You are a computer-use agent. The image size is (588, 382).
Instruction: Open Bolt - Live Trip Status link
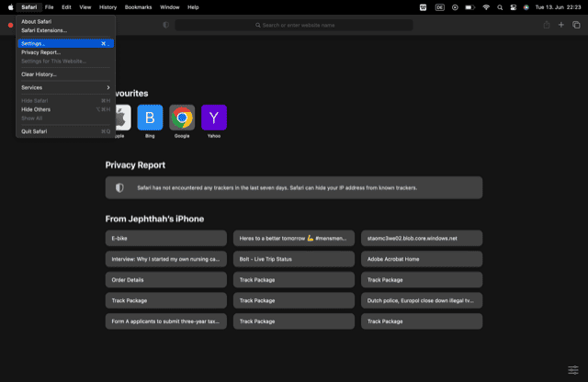click(x=294, y=259)
